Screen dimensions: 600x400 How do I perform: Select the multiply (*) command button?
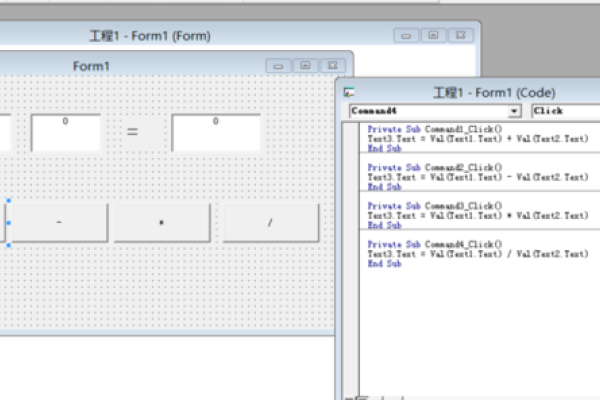coord(162,223)
